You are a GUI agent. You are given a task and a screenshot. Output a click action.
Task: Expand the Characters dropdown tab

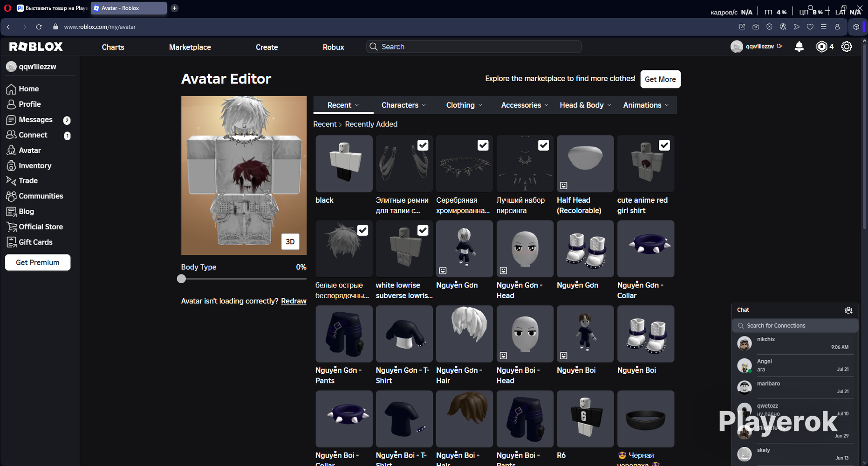click(404, 105)
